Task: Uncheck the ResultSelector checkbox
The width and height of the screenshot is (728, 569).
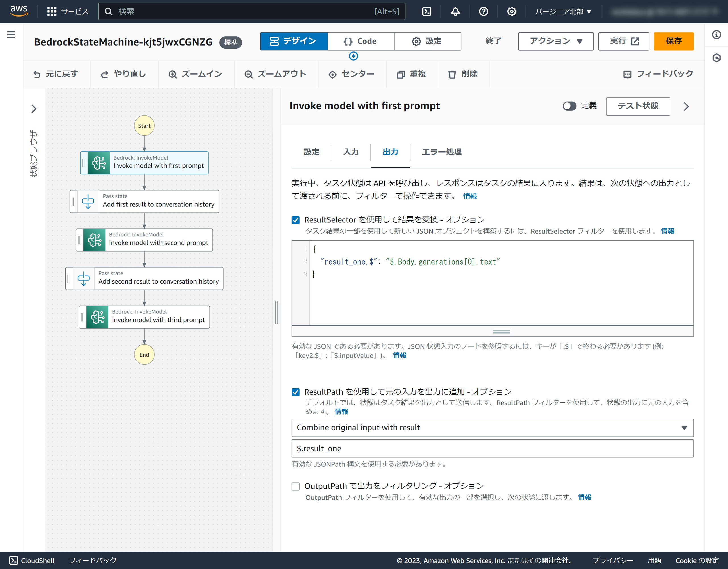Action: (296, 220)
